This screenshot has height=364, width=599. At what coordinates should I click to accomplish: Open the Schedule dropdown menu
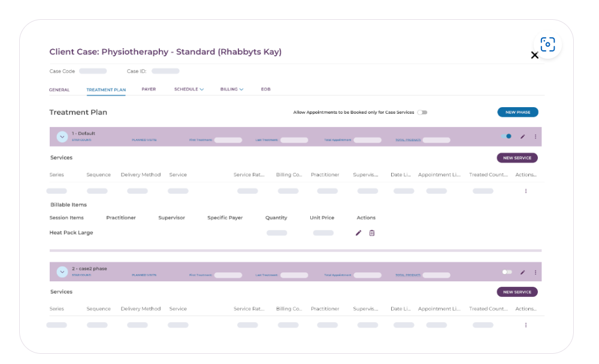188,89
